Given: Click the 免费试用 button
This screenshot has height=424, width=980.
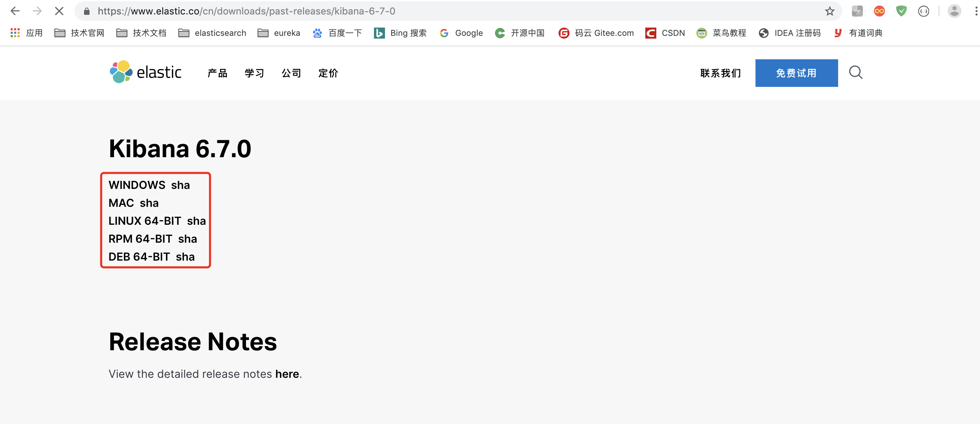Looking at the screenshot, I should click(x=796, y=73).
